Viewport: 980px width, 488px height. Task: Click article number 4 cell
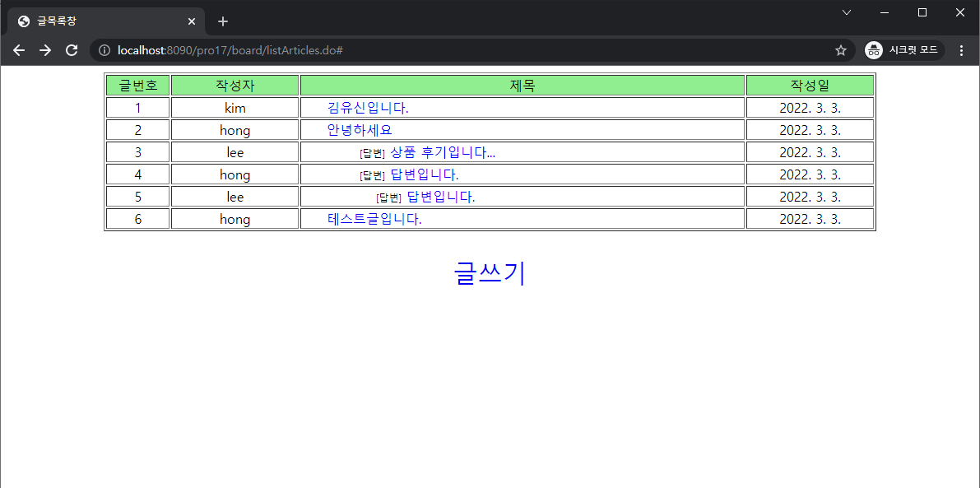coord(137,175)
